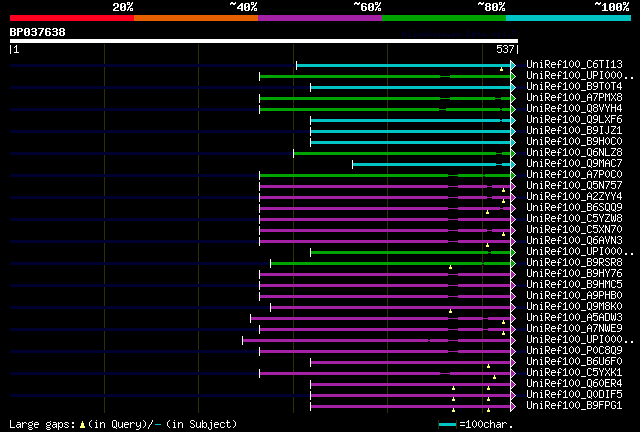The image size is (640, 432).
Task: Select hit label UniRef100_Q0DIF5
Action: (574, 395)
